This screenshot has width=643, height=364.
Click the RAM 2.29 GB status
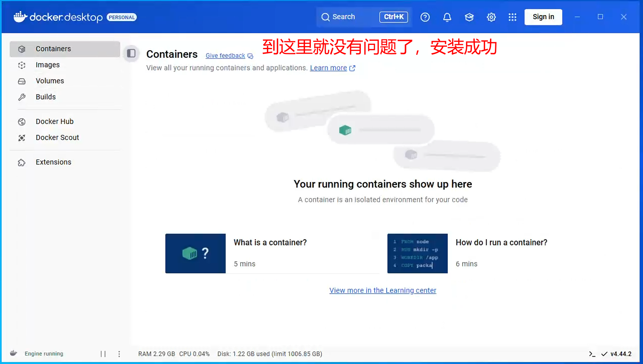(x=156, y=354)
